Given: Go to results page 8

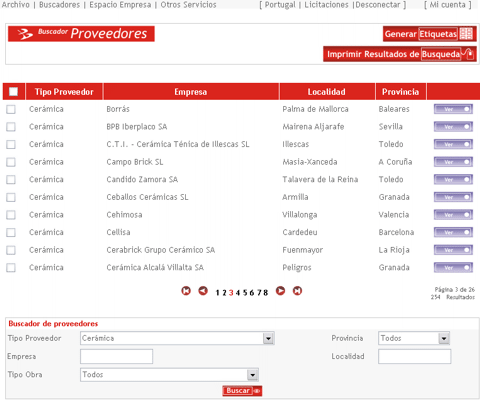Looking at the screenshot, I should coord(265,293).
